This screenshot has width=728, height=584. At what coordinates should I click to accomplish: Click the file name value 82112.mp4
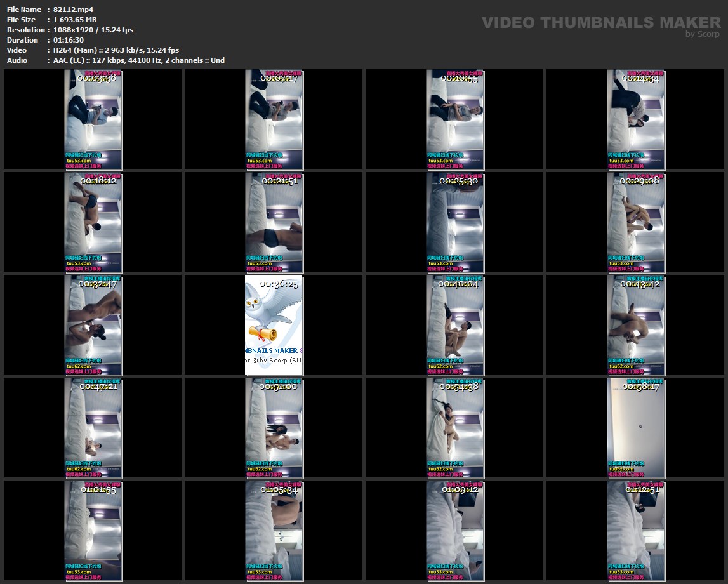[x=74, y=10]
